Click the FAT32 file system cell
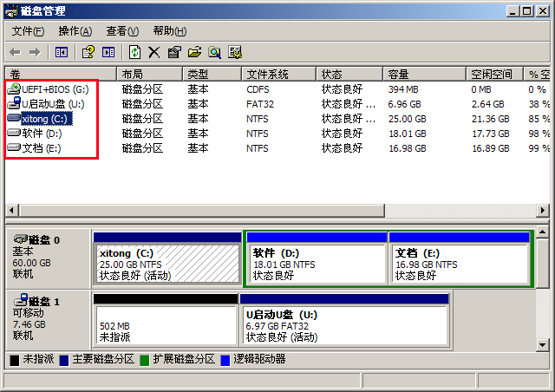Screen dimensions: 555x392 pyautogui.click(x=260, y=104)
